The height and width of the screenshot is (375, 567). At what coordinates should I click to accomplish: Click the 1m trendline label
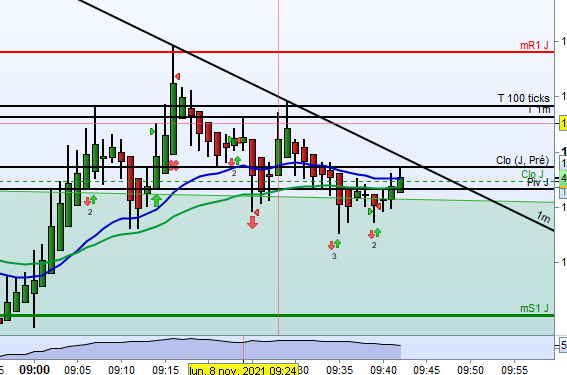click(x=543, y=217)
